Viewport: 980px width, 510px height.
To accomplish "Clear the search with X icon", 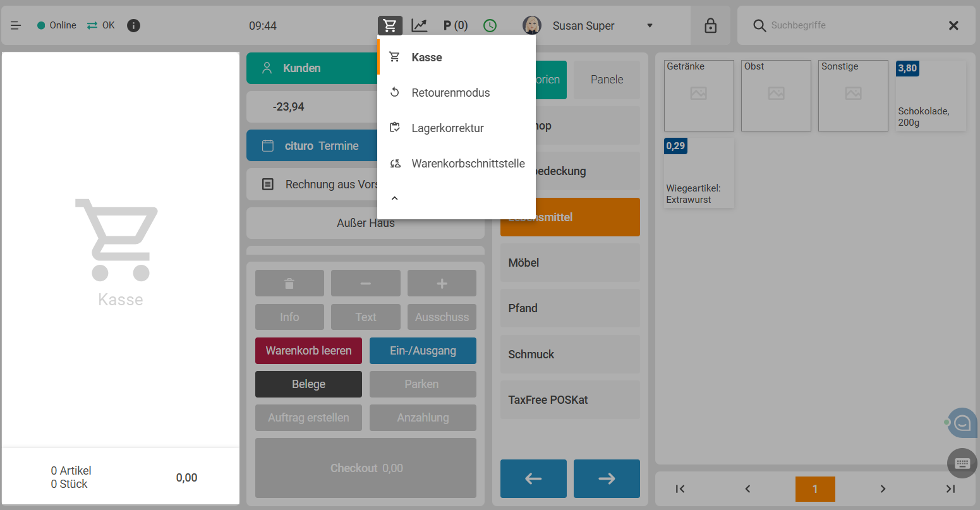I will 953,25.
